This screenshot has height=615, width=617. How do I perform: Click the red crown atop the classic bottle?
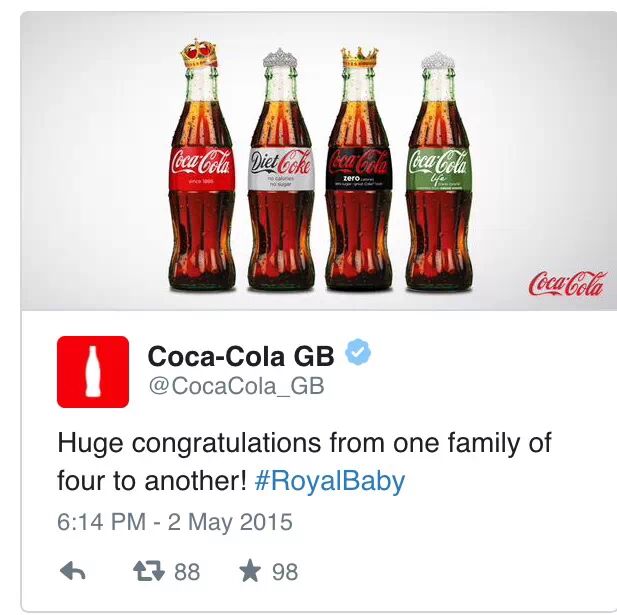200,53
